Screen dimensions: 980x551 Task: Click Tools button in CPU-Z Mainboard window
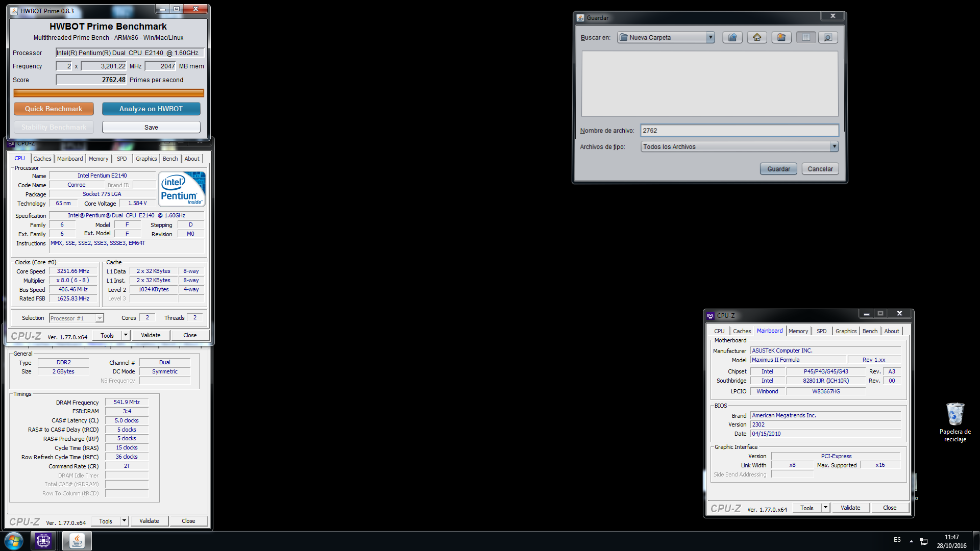click(x=807, y=508)
